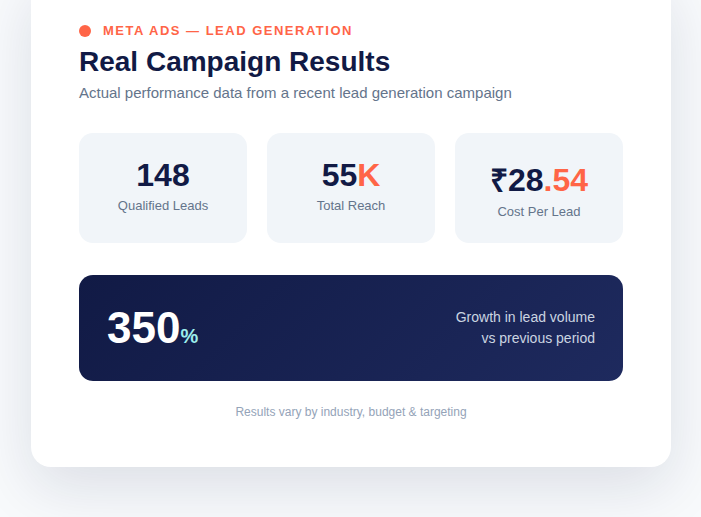Screen dimensions: 701x517
Task: Click the orange .54 decimal value
Action: 566,180
